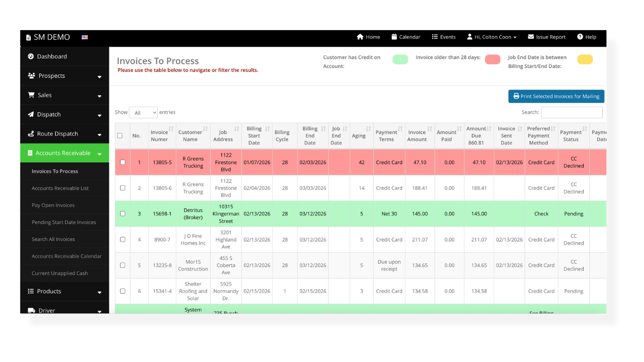Click the Products list icon
This screenshot has height=362, width=644.
click(x=31, y=291)
